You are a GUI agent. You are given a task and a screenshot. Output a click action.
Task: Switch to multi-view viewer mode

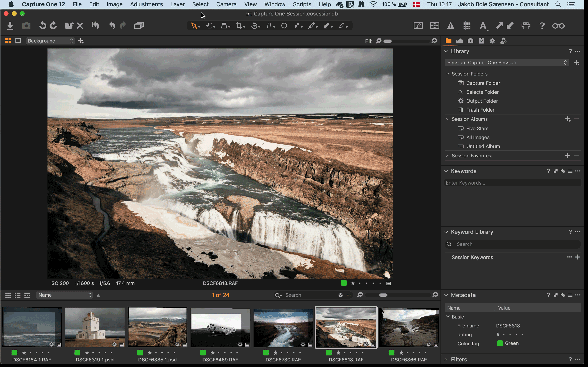[8, 41]
